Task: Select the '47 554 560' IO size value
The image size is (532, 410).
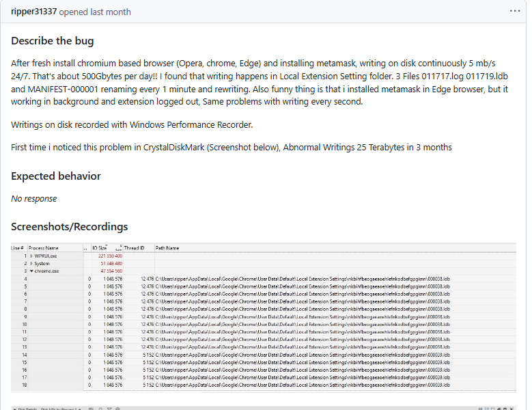Action: [111, 271]
